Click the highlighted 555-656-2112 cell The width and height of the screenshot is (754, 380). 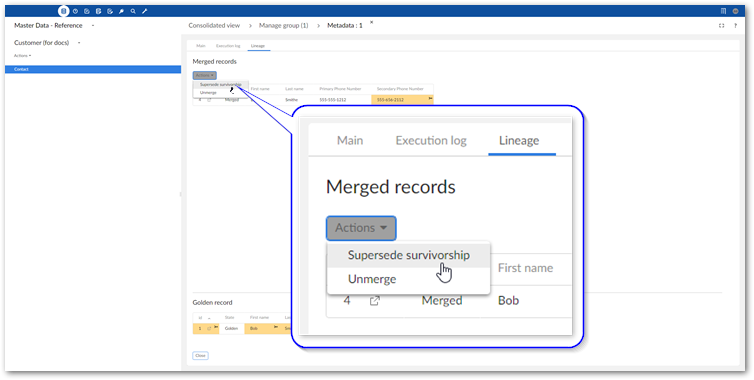click(402, 100)
